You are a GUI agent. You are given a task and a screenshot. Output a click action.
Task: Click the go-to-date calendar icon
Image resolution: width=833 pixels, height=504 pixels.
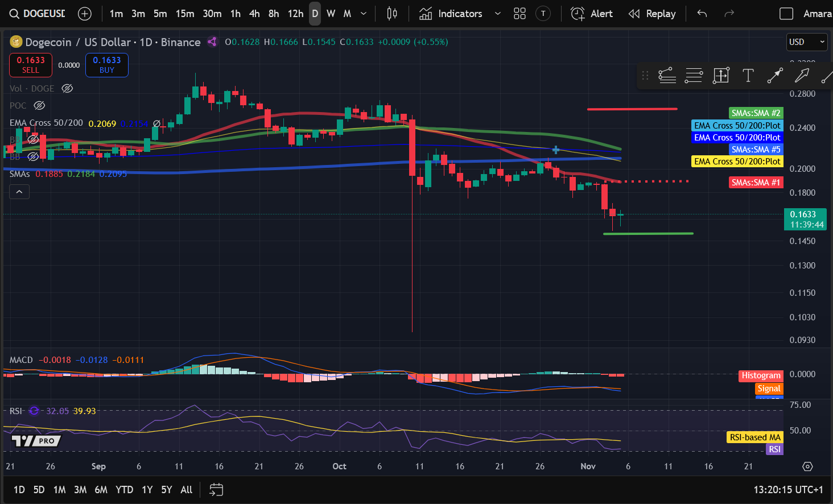pyautogui.click(x=216, y=489)
